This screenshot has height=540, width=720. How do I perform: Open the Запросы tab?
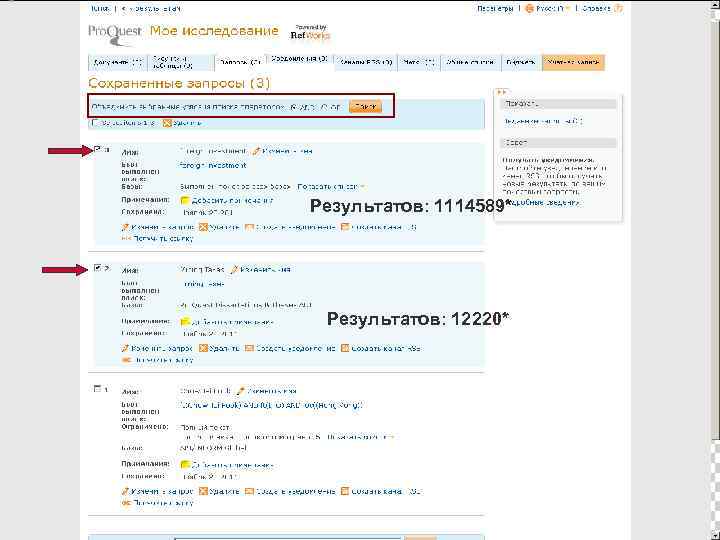(240, 62)
